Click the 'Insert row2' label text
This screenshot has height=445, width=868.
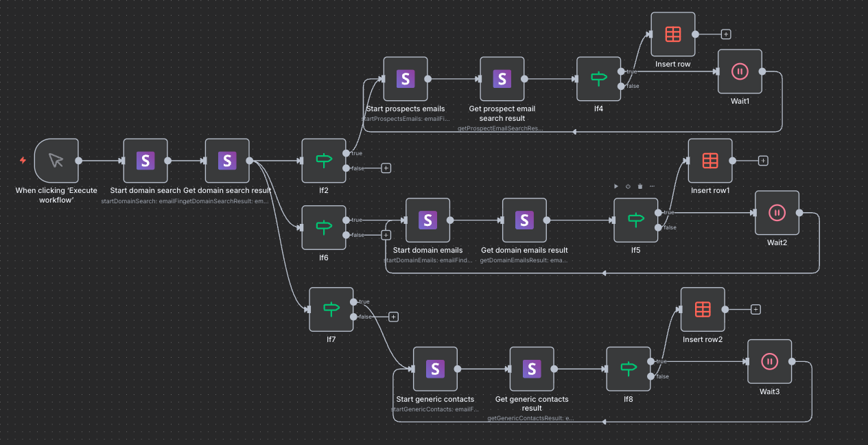[703, 339]
